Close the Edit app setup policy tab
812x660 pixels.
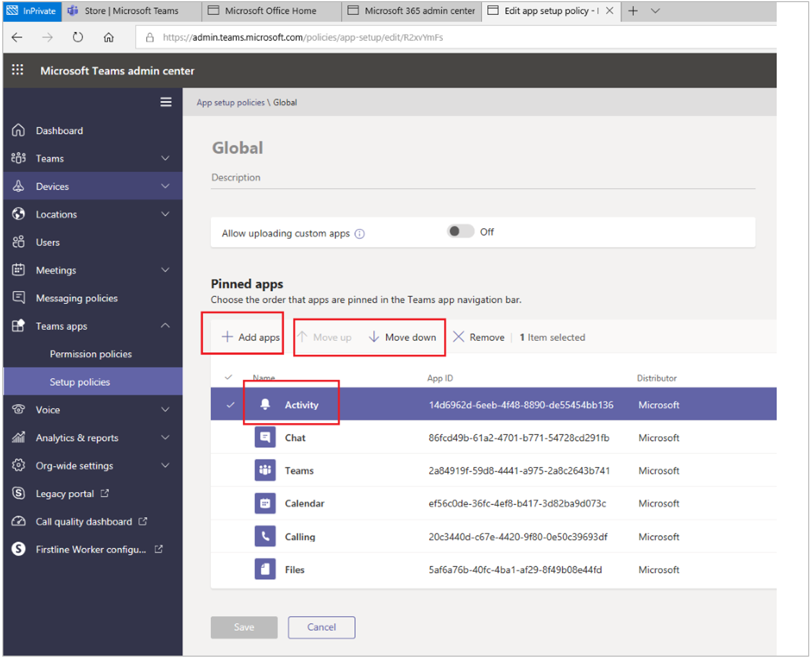[x=609, y=11]
